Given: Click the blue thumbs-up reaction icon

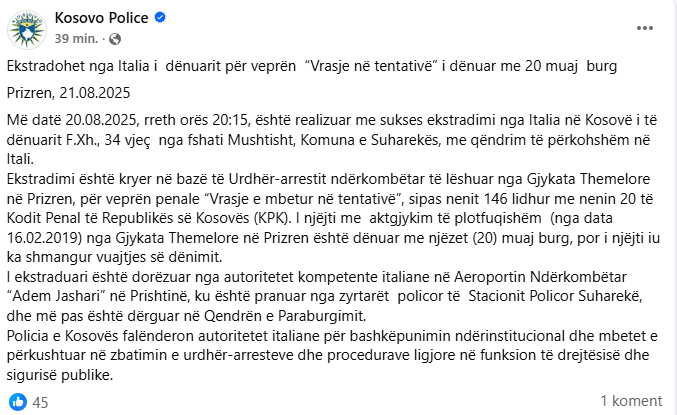Looking at the screenshot, I should point(18,402).
